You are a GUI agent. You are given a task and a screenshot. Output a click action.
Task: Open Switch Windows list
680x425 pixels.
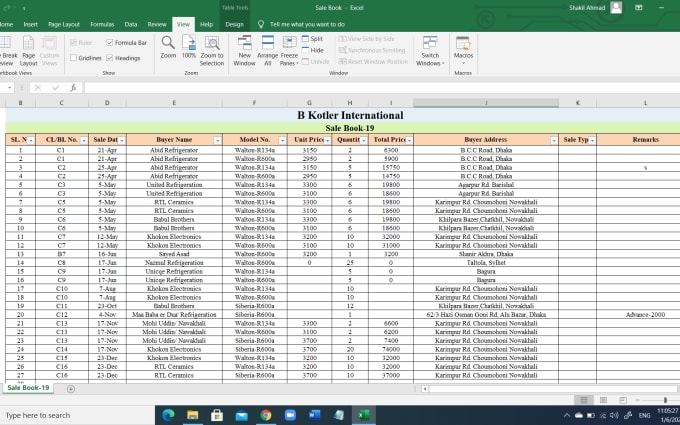[x=430, y=51]
